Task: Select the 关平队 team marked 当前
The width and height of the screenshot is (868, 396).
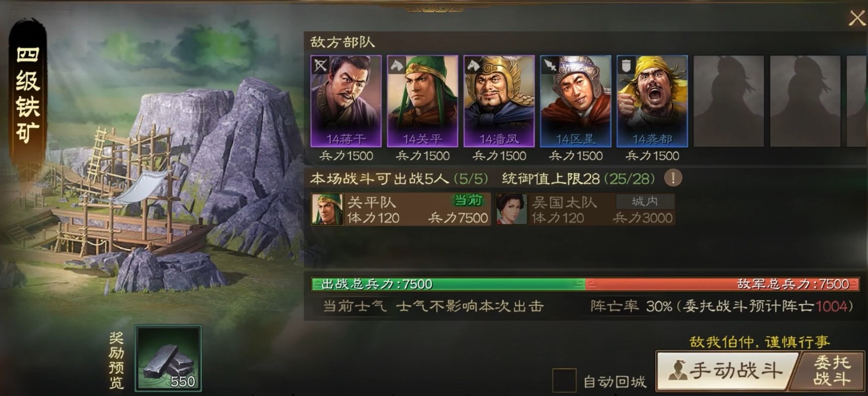Action: click(x=401, y=210)
